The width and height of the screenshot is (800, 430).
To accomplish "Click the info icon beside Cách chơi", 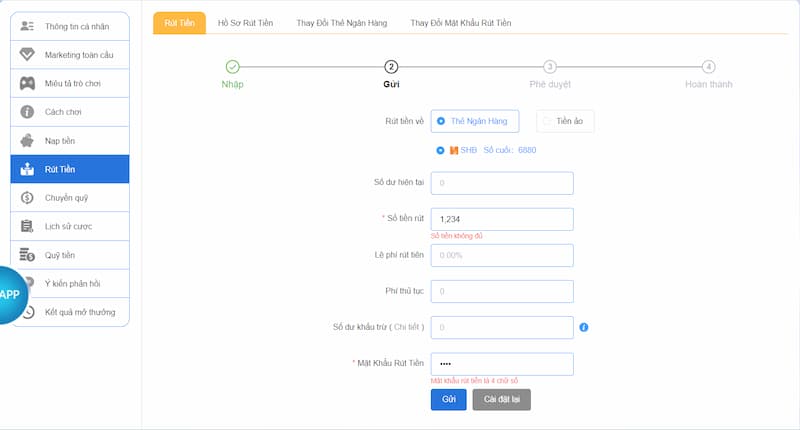I will pyautogui.click(x=27, y=111).
